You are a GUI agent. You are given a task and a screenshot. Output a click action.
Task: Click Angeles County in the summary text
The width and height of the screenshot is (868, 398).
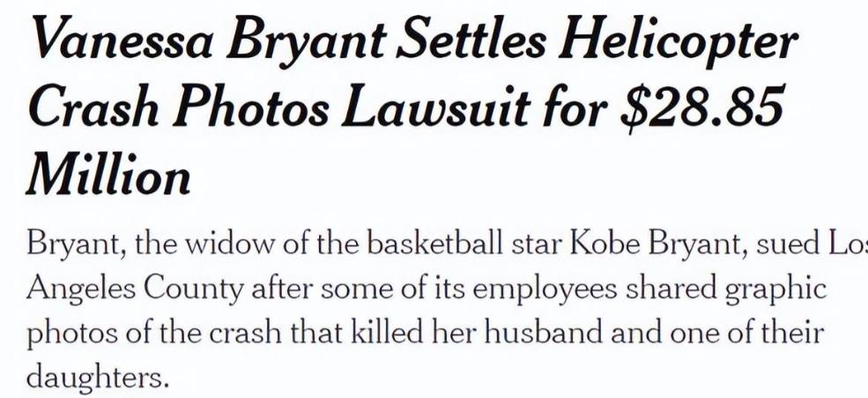tap(135, 290)
